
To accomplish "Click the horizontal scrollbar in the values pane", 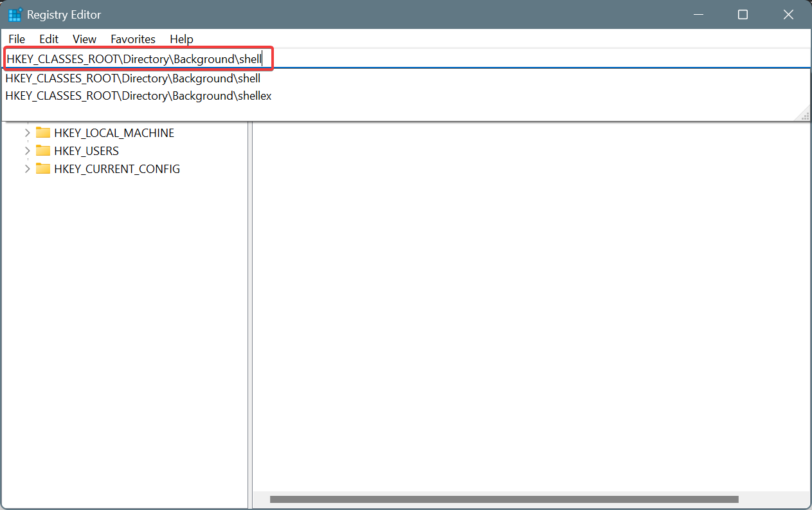I will coord(504,499).
